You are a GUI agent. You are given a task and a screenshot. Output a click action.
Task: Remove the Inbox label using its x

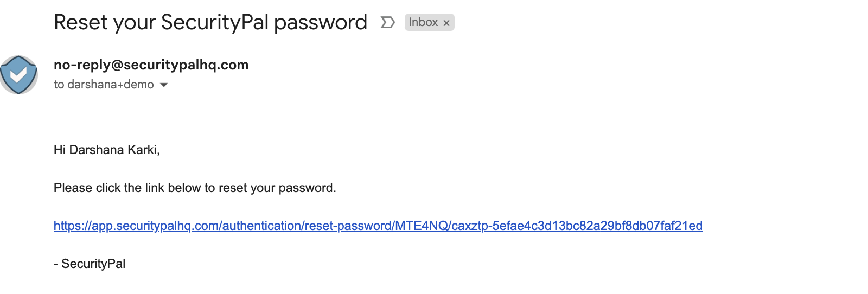pos(446,23)
